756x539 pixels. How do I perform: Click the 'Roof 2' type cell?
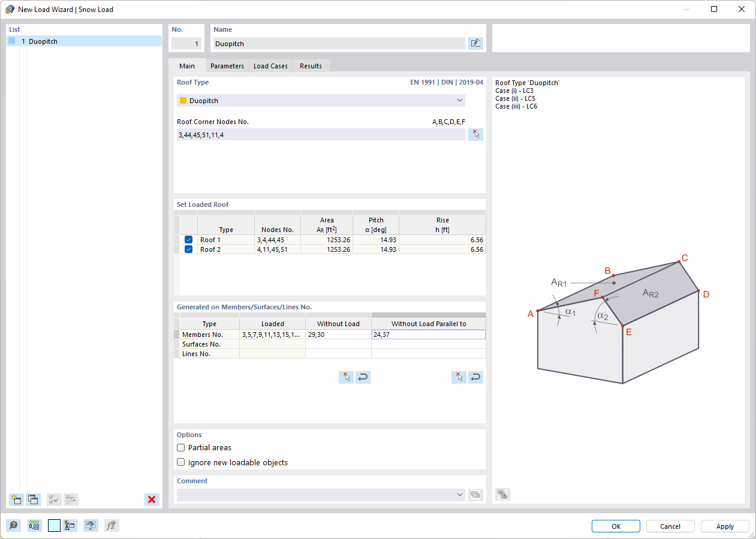tap(225, 249)
